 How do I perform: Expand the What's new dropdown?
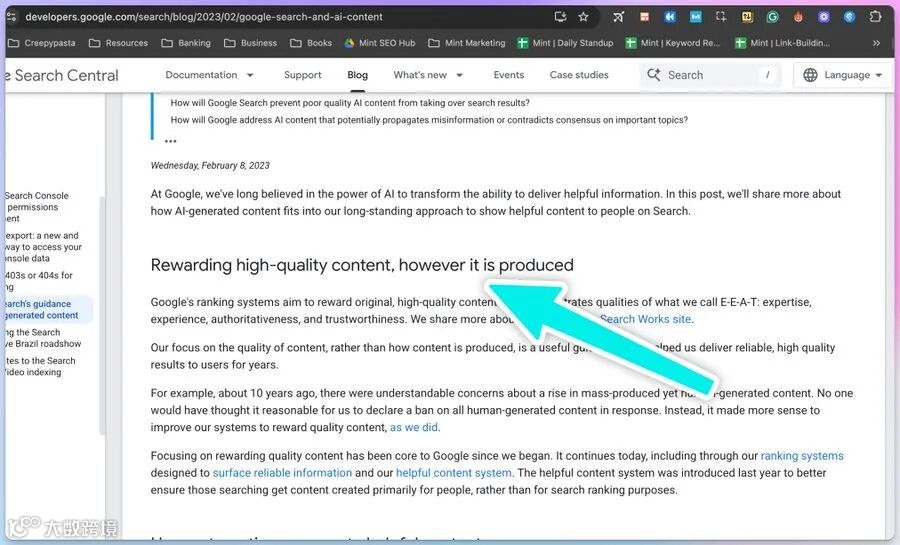pos(428,75)
